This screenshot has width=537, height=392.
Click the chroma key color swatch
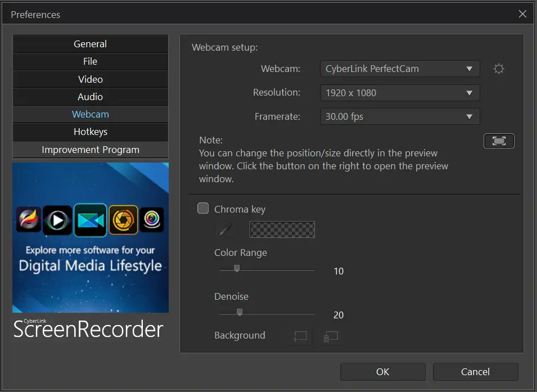282,229
